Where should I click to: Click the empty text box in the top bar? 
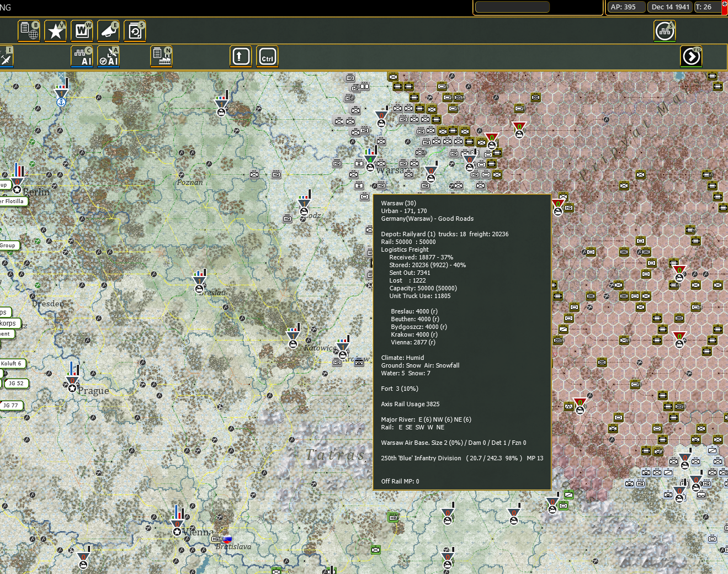512,7
